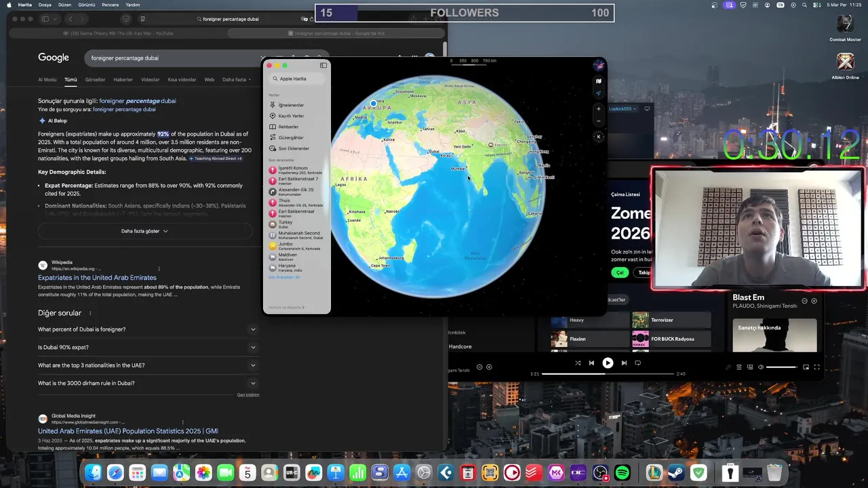Open the Flexinn playlist card

590,339
